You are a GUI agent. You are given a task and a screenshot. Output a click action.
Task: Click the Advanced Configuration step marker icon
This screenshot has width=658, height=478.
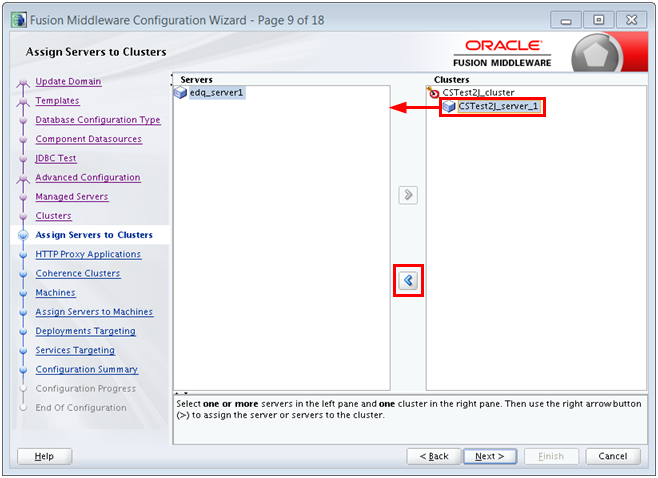pos(23,178)
